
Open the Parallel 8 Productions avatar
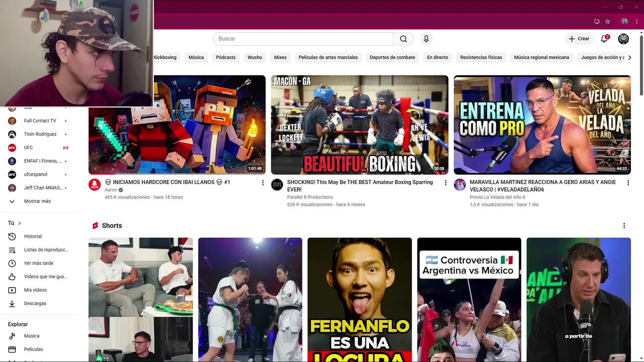277,185
